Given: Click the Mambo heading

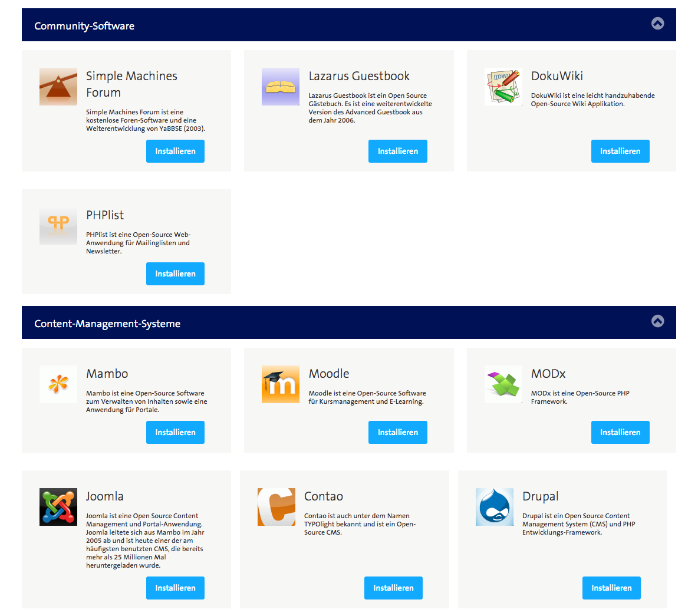Looking at the screenshot, I should (107, 373).
